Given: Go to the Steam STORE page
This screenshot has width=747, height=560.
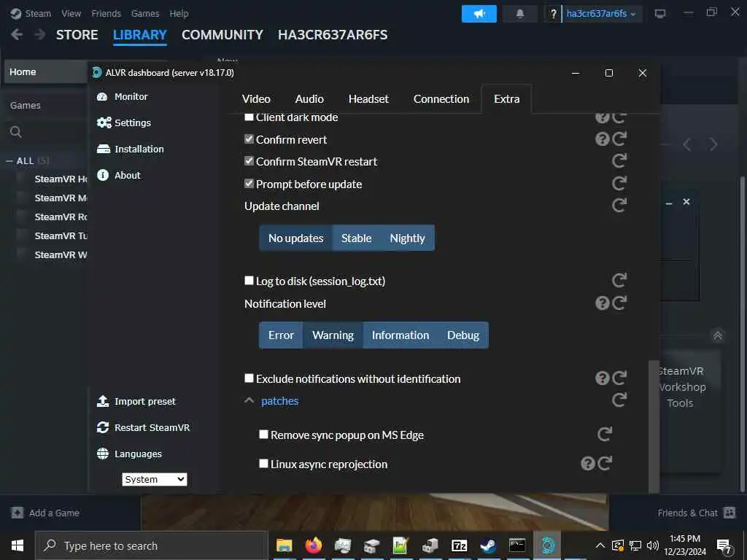Looking at the screenshot, I should click(x=77, y=35).
